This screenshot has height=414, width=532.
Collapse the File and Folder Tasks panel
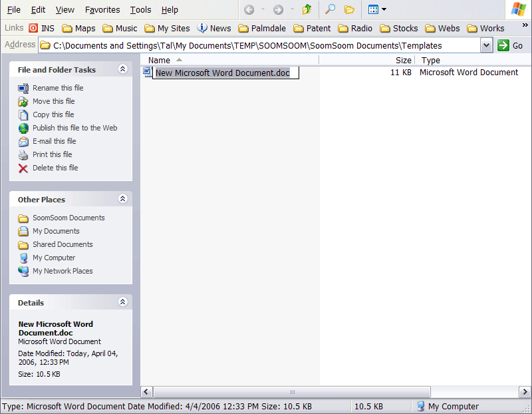(123, 69)
